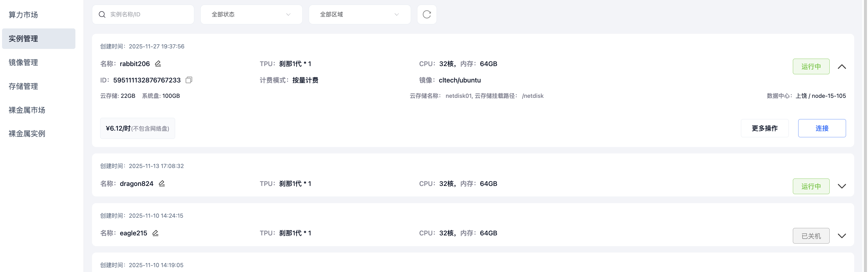Click the edit pencil next to rabbit206
868x272 pixels.
pyautogui.click(x=158, y=64)
